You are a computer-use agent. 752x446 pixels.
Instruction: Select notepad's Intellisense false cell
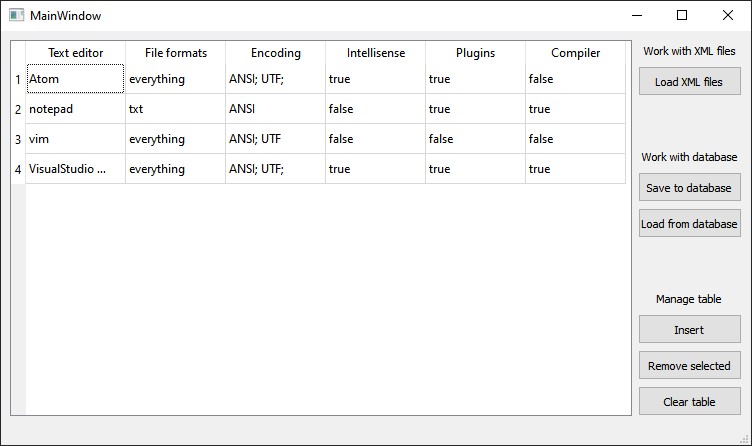pyautogui.click(x=376, y=109)
